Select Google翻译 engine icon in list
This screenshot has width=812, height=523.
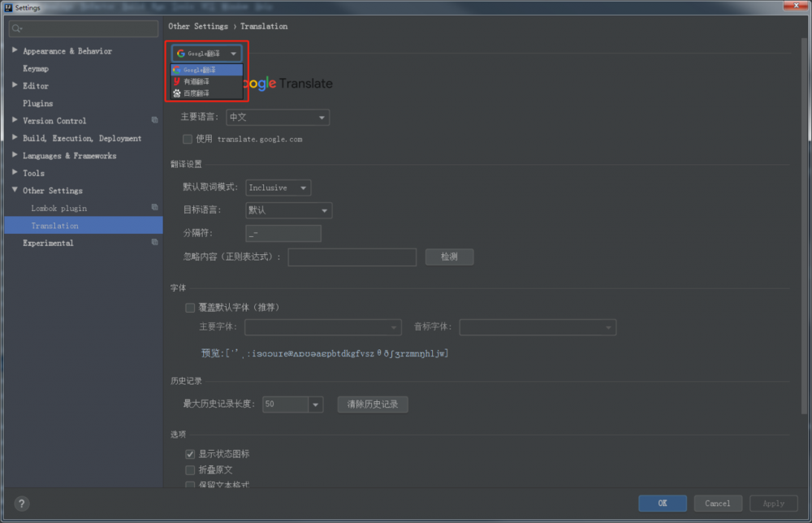pyautogui.click(x=176, y=70)
